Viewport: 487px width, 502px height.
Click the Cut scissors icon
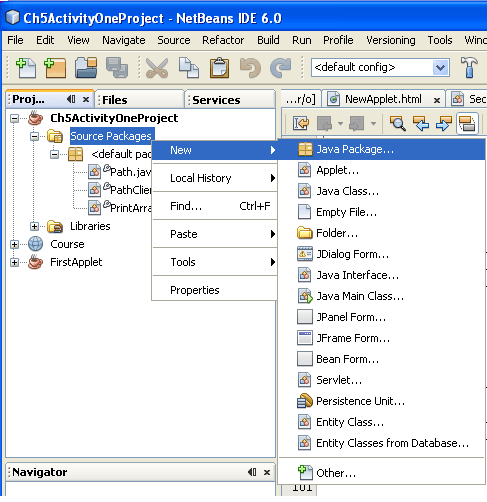(157, 68)
